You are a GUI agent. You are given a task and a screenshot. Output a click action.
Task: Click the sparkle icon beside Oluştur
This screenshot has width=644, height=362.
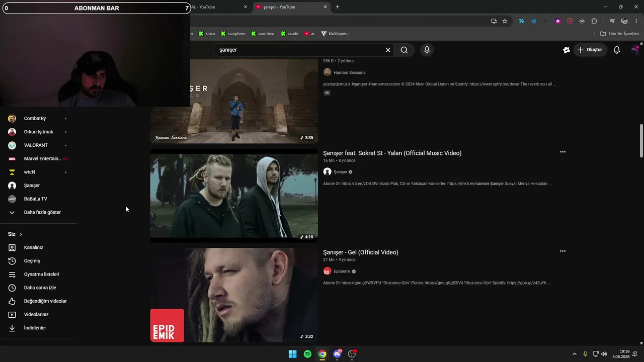click(x=567, y=50)
